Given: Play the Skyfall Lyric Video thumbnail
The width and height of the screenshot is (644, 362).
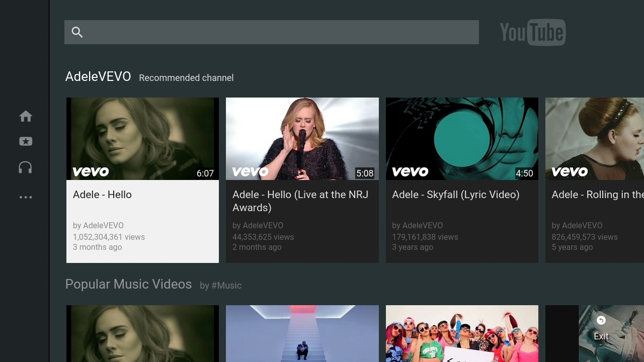Looking at the screenshot, I should [462, 139].
